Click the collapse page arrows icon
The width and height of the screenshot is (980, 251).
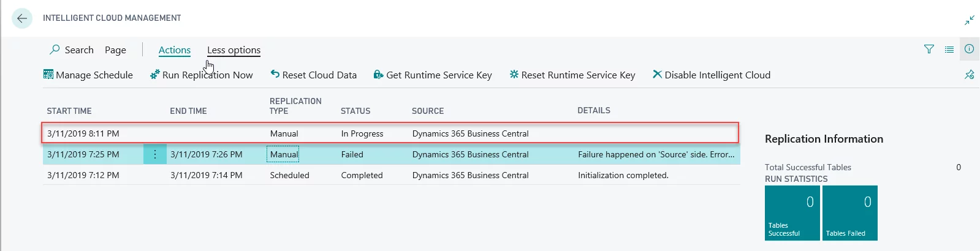969,20
